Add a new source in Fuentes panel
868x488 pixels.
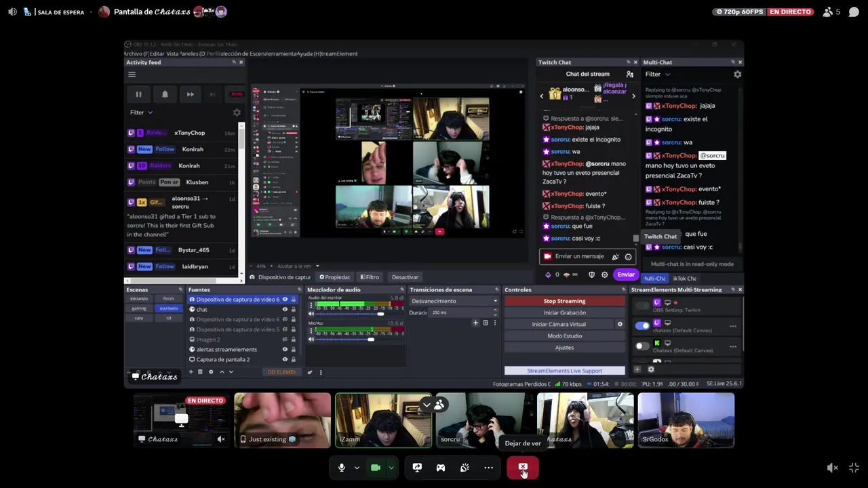coord(191,371)
